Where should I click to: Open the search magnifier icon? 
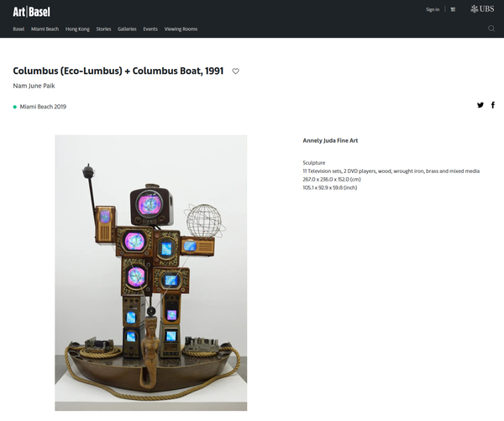click(491, 29)
